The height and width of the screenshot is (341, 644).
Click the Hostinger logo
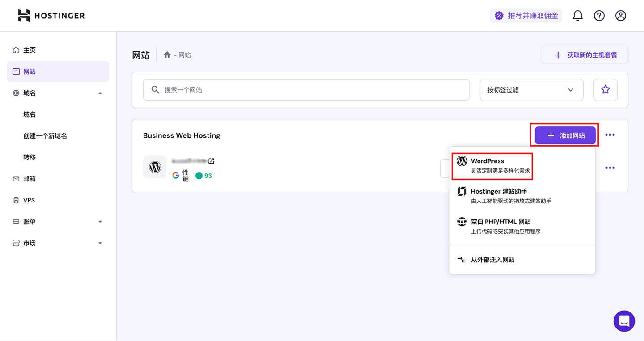pyautogui.click(x=51, y=16)
